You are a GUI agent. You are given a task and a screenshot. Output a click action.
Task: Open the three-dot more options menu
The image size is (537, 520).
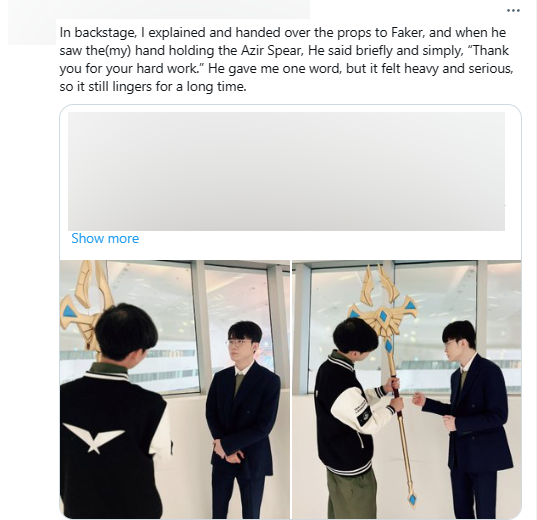click(x=513, y=11)
